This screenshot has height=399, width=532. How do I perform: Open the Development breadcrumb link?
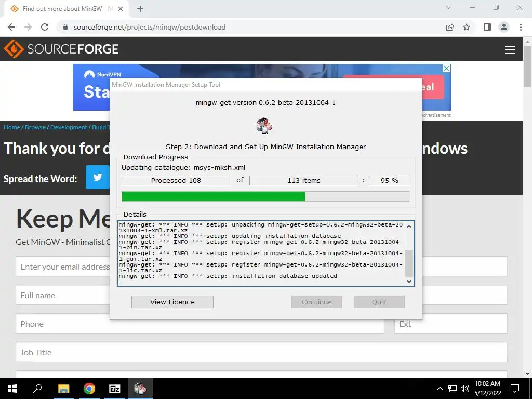[x=69, y=127]
